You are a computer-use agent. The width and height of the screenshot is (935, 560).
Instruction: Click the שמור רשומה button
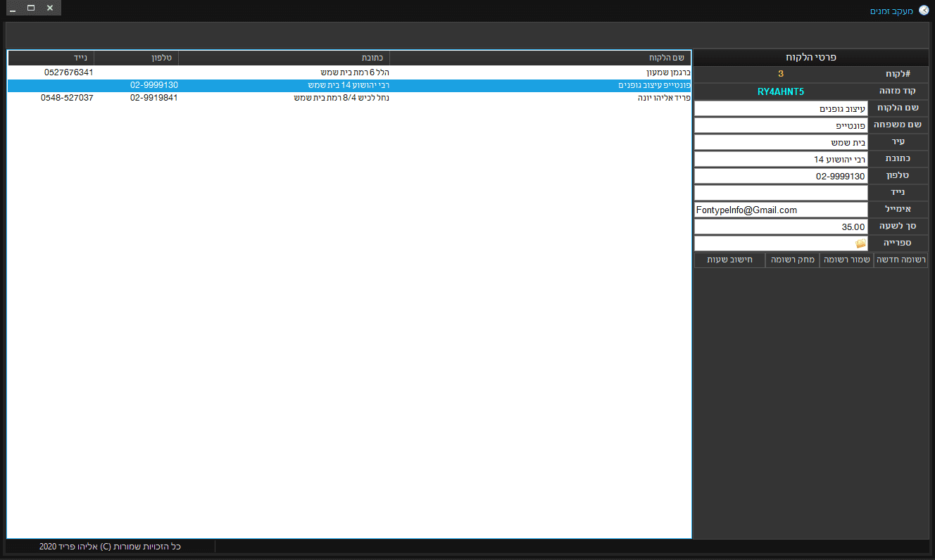point(847,260)
